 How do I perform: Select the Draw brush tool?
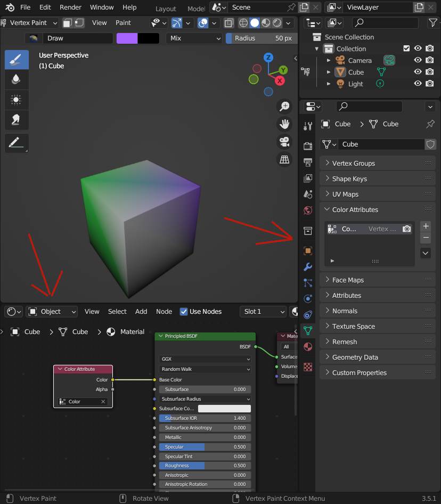point(17,60)
